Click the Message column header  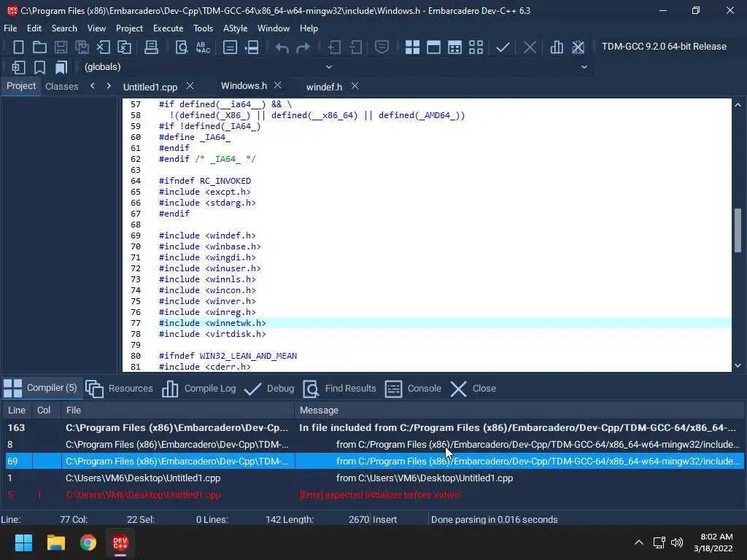coord(519,410)
